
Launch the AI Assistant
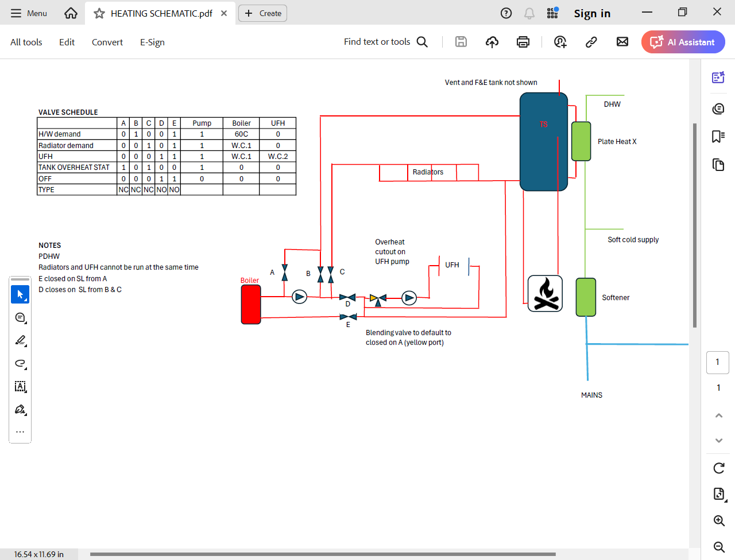pyautogui.click(x=683, y=42)
